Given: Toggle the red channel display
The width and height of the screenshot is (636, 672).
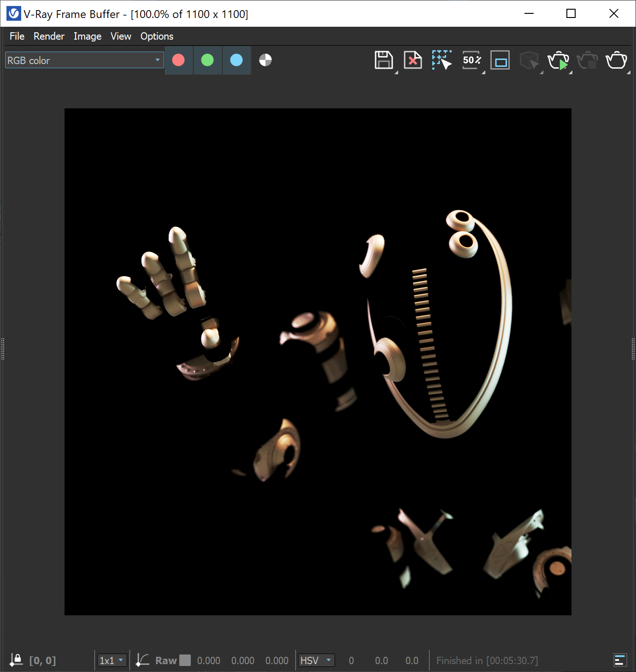Looking at the screenshot, I should click(178, 60).
